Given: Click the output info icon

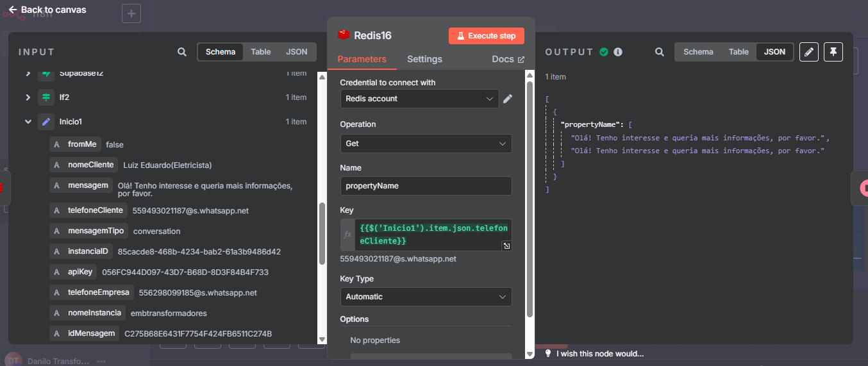Looking at the screenshot, I should click(618, 52).
